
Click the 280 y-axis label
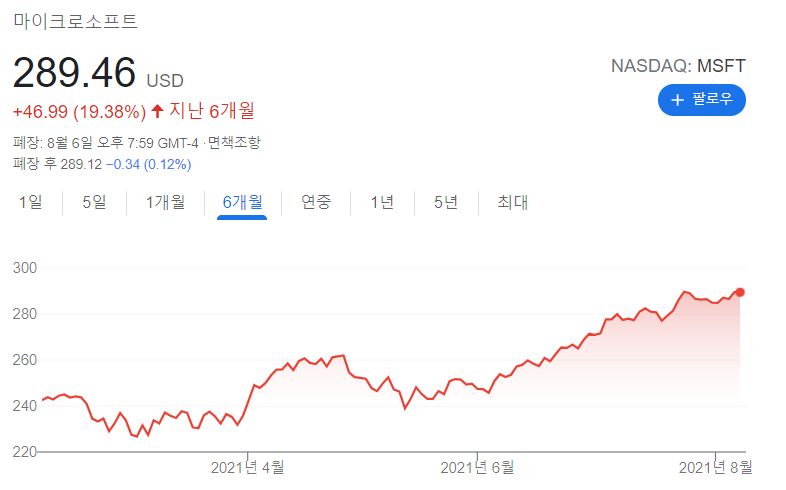(x=25, y=314)
